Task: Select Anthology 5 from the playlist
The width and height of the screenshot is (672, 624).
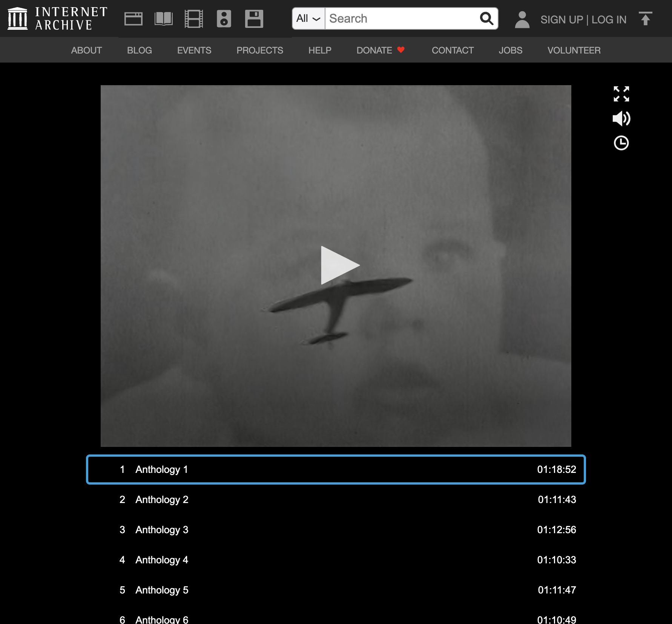Action: (336, 590)
